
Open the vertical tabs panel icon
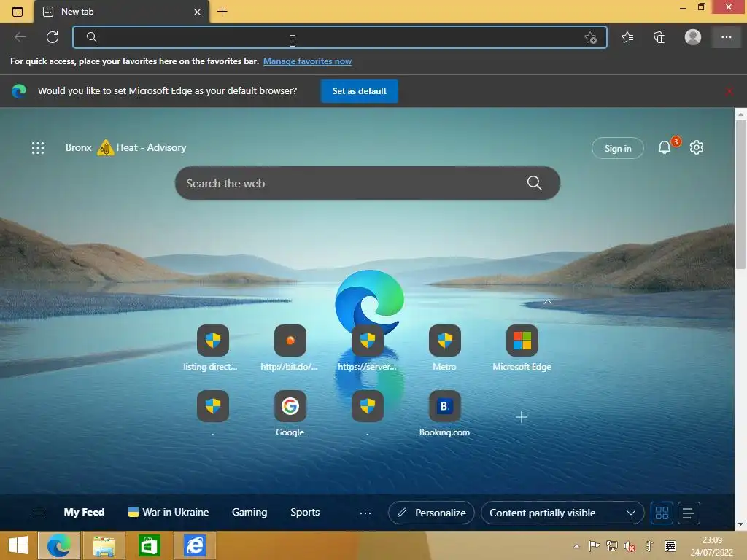(x=18, y=12)
